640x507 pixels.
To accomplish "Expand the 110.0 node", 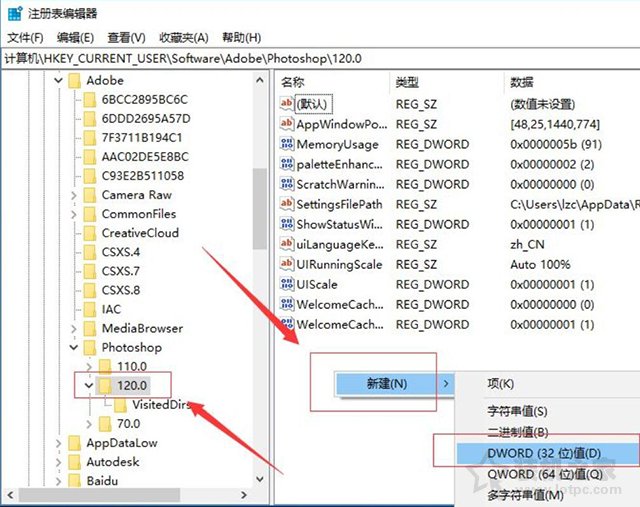I will 89,367.
